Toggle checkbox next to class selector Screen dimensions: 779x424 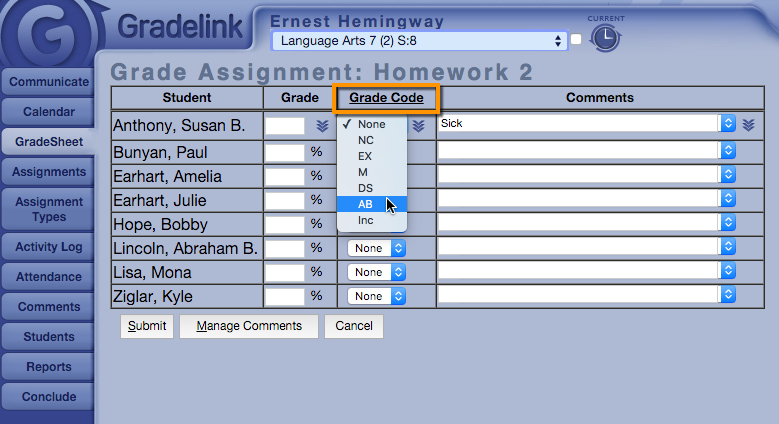(576, 40)
